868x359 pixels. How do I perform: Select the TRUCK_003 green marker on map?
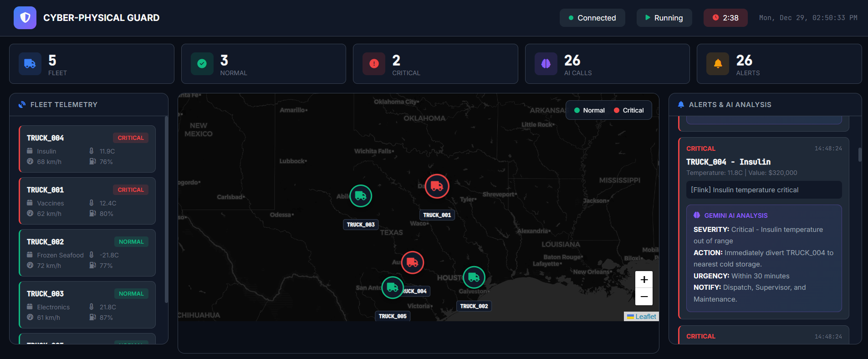point(361,196)
